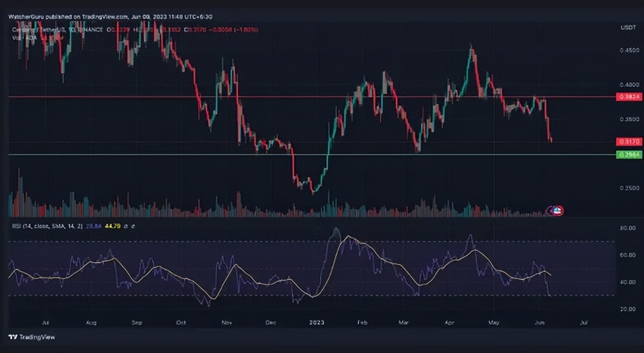Open the RSI indicator settings gear

(133, 226)
